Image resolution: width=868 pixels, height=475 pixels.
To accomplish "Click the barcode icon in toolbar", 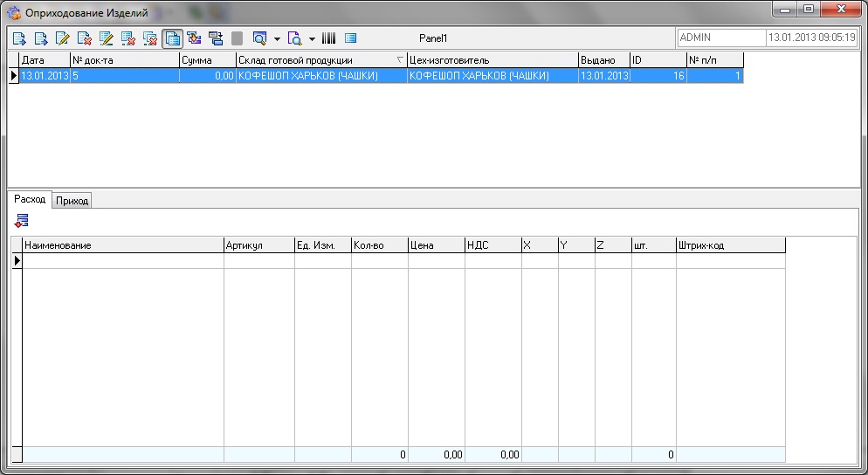I will [x=329, y=38].
